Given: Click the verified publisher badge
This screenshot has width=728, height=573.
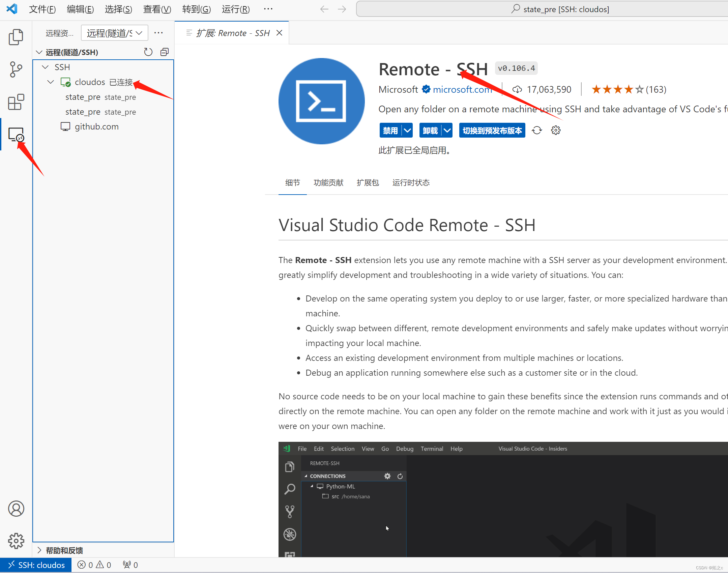Looking at the screenshot, I should coord(426,89).
